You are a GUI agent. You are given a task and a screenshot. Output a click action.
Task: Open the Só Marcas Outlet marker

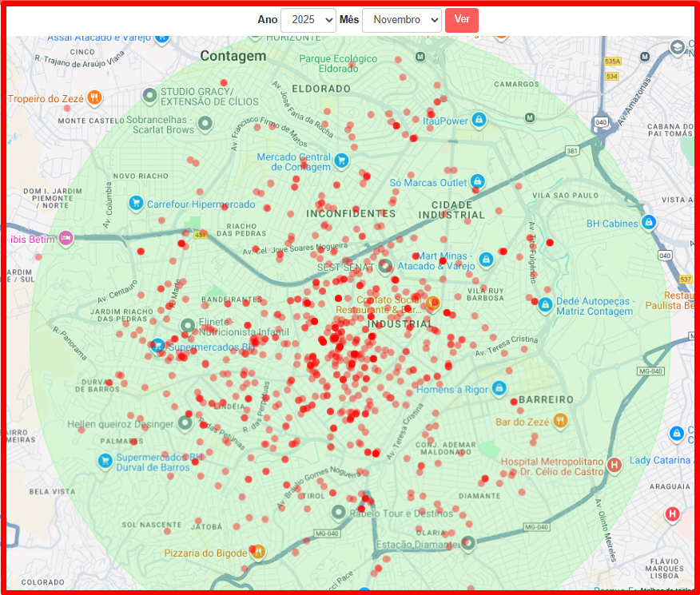tap(478, 182)
